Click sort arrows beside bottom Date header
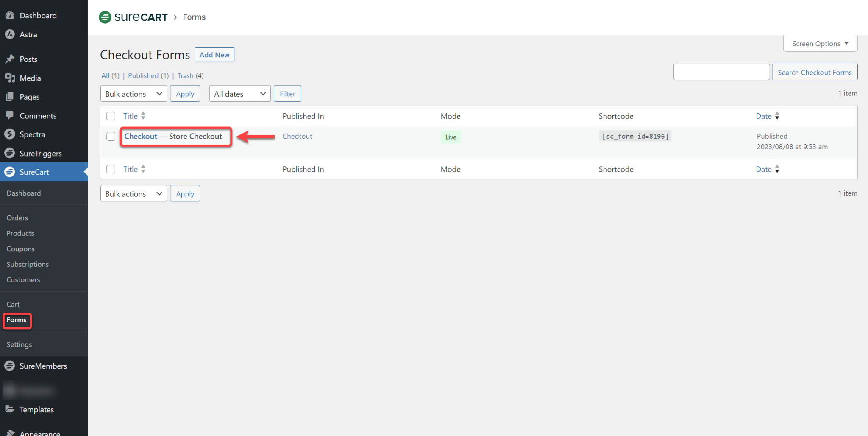This screenshot has height=436, width=868. (777, 169)
